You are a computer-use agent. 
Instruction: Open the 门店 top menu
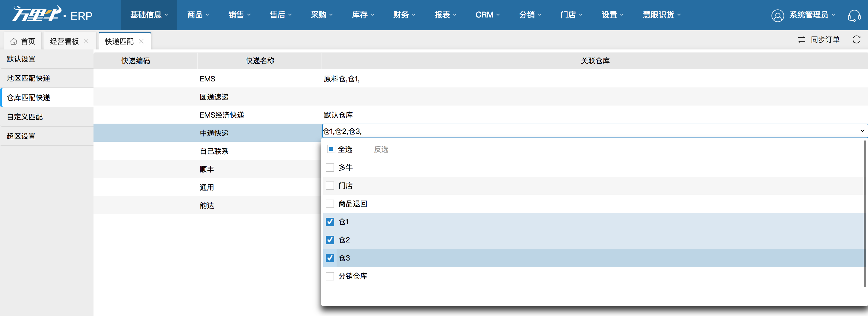pos(571,15)
